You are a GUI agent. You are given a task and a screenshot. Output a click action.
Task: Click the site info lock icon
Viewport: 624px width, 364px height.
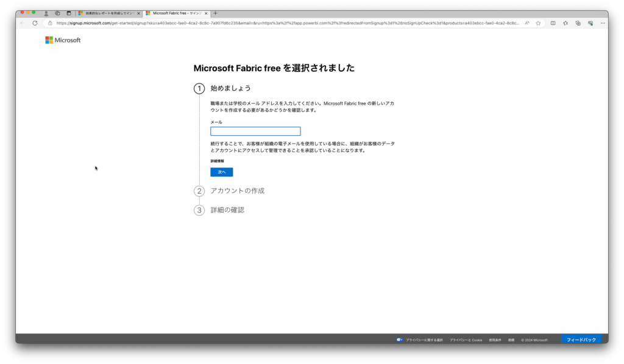(x=50, y=23)
